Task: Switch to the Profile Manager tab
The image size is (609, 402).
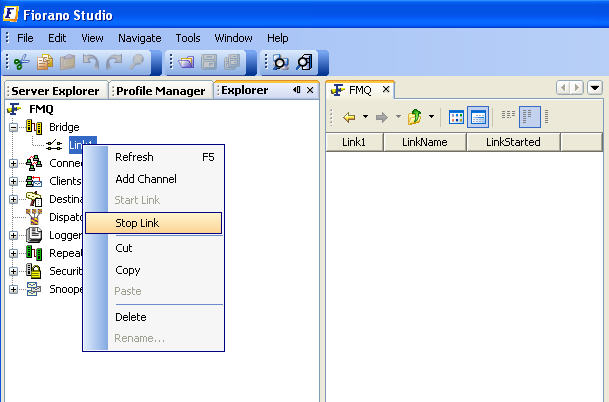Action: pyautogui.click(x=161, y=91)
